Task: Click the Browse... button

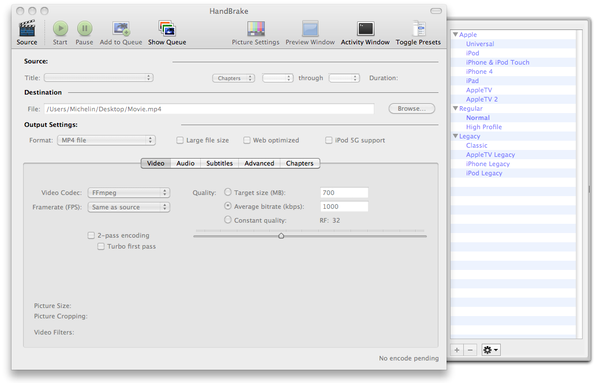Action: [412, 109]
